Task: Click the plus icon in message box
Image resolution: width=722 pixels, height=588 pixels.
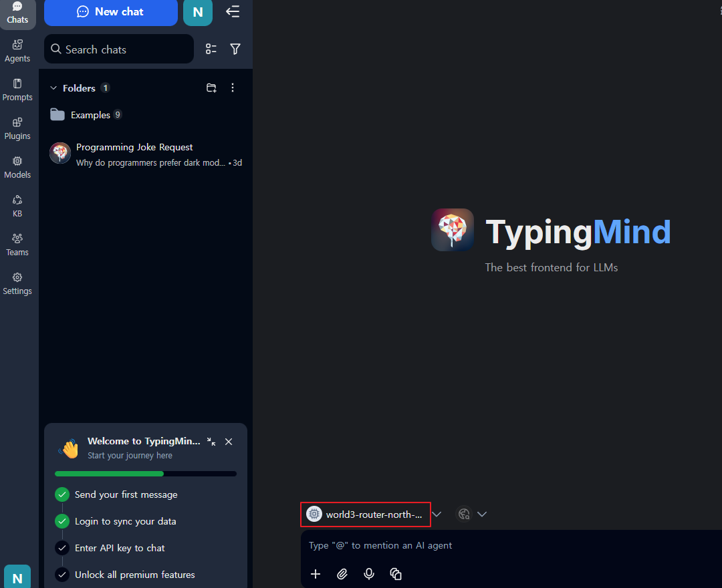Action: 316,574
